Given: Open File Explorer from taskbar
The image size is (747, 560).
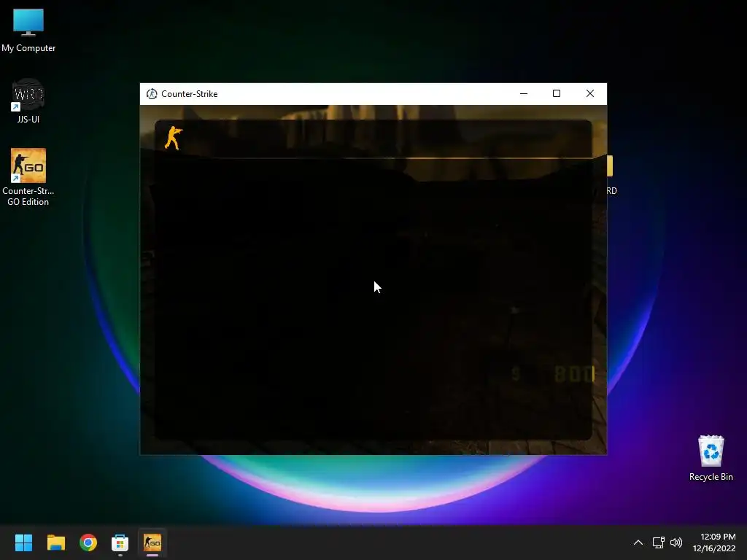Looking at the screenshot, I should point(55,542).
